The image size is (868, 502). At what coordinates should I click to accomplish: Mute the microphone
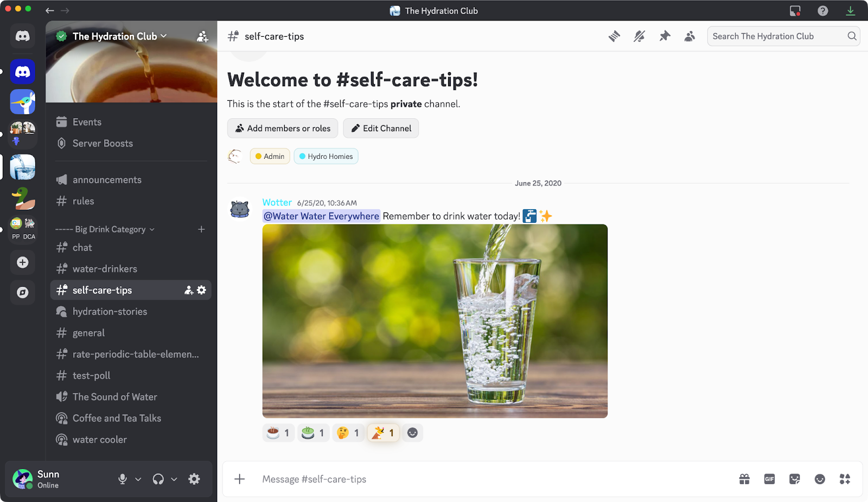click(122, 479)
